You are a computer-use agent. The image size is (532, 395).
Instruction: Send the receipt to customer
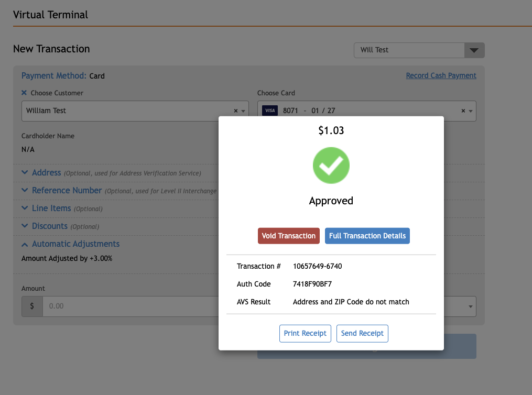(x=362, y=333)
